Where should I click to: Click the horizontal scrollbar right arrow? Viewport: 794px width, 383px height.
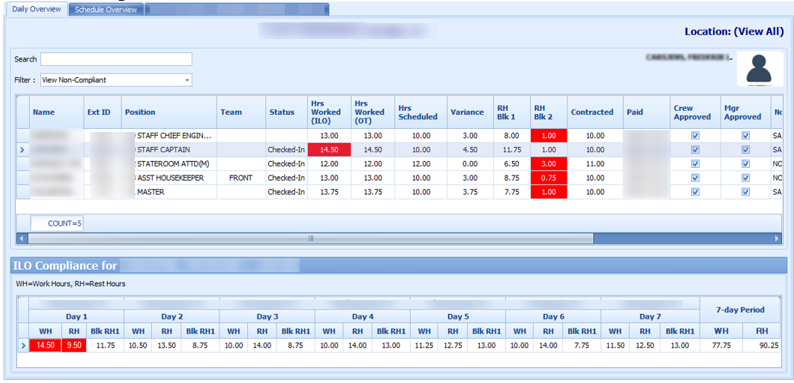click(777, 238)
